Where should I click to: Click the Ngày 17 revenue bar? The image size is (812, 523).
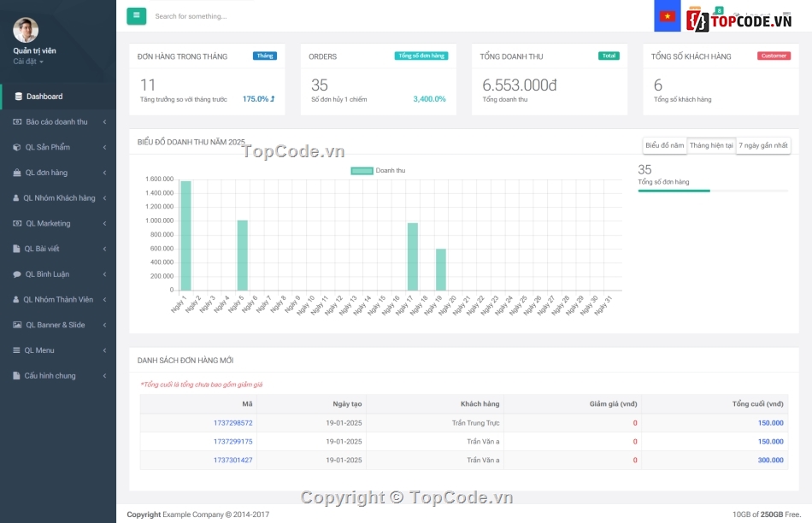[x=413, y=257]
